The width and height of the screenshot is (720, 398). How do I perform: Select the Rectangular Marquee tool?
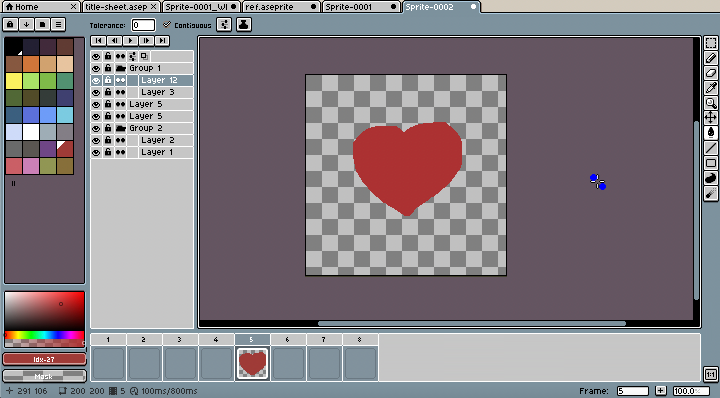pyautogui.click(x=710, y=43)
